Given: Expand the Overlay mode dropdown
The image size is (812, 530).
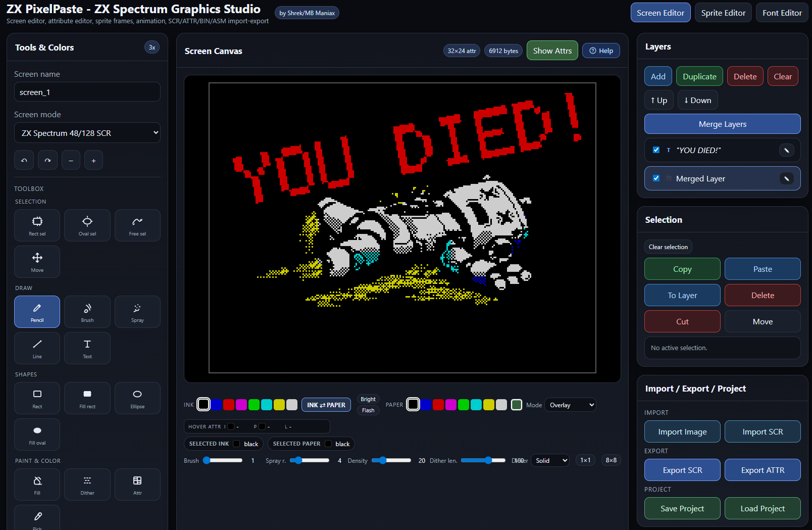Looking at the screenshot, I should click(570, 405).
